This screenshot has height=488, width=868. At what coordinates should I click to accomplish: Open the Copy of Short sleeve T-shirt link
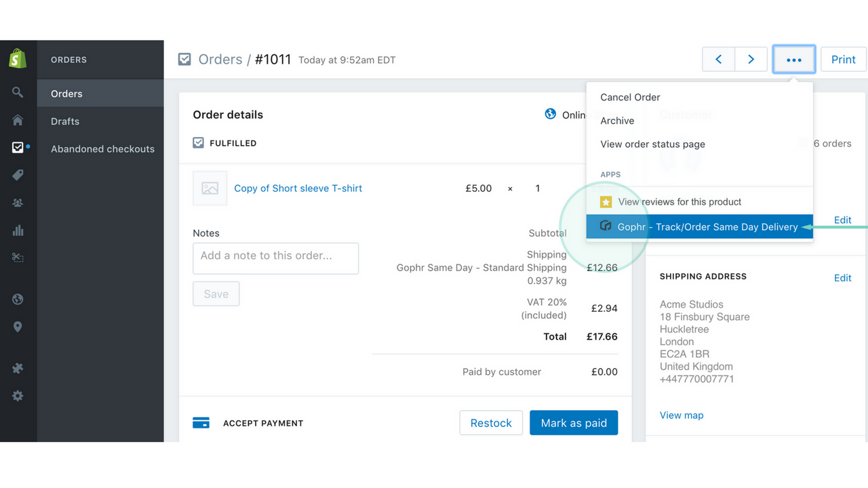[x=298, y=188]
